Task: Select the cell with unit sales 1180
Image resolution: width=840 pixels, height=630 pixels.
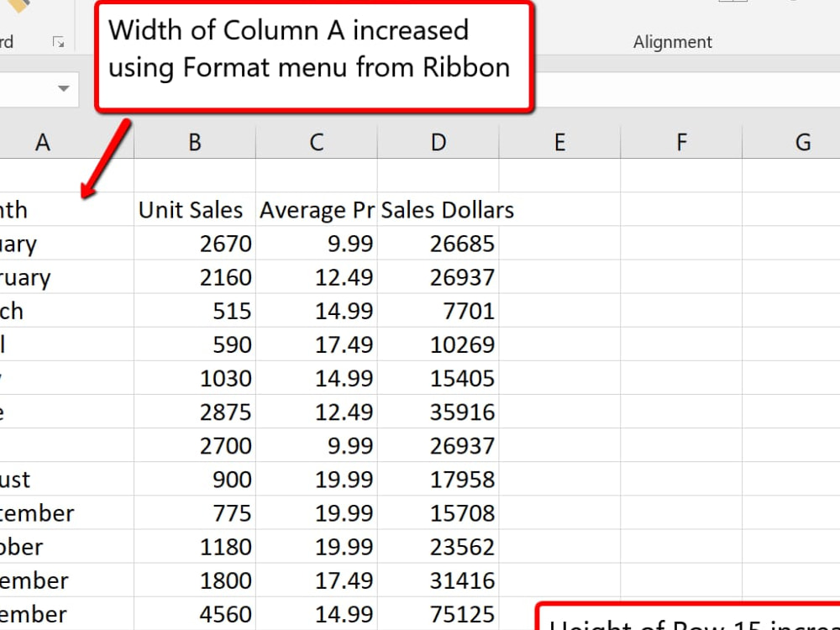Action: [x=195, y=547]
